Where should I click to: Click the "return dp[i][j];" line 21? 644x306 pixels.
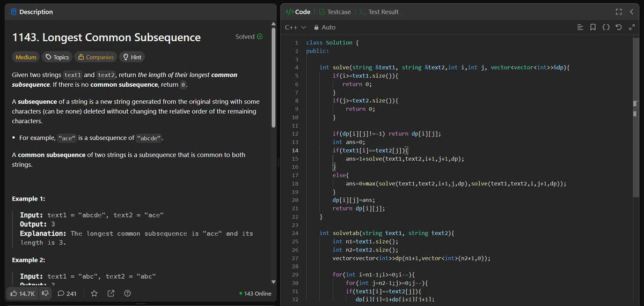(358, 208)
